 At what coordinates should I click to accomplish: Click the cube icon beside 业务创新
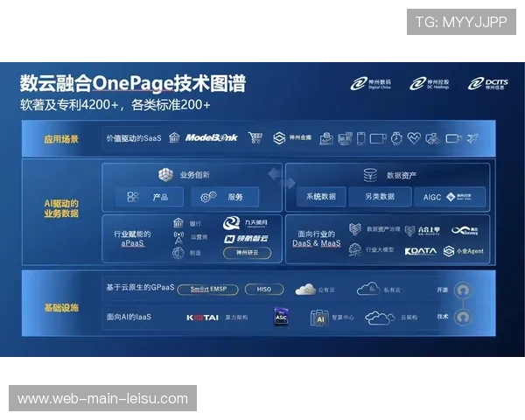[x=165, y=174]
